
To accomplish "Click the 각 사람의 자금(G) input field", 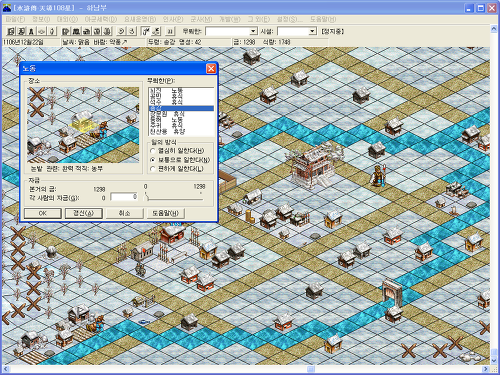I will pyautogui.click(x=124, y=197).
